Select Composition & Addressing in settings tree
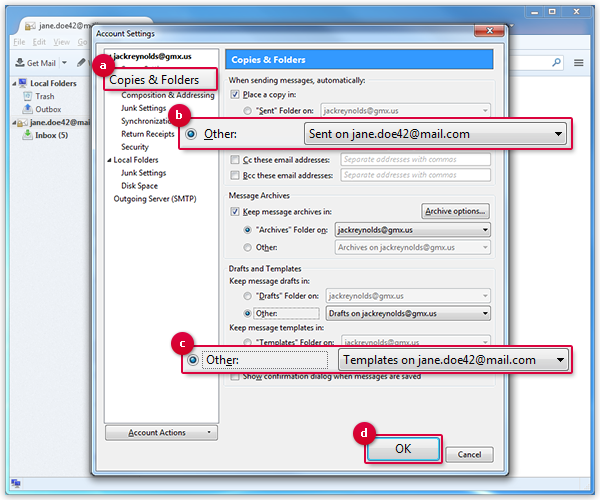Image resolution: width=600 pixels, height=500 pixels. click(168, 96)
